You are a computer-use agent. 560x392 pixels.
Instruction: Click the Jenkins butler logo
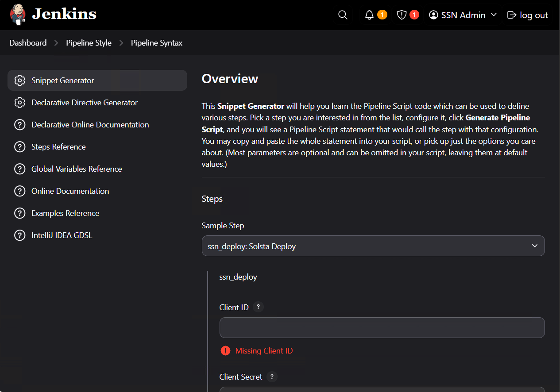[18, 15]
